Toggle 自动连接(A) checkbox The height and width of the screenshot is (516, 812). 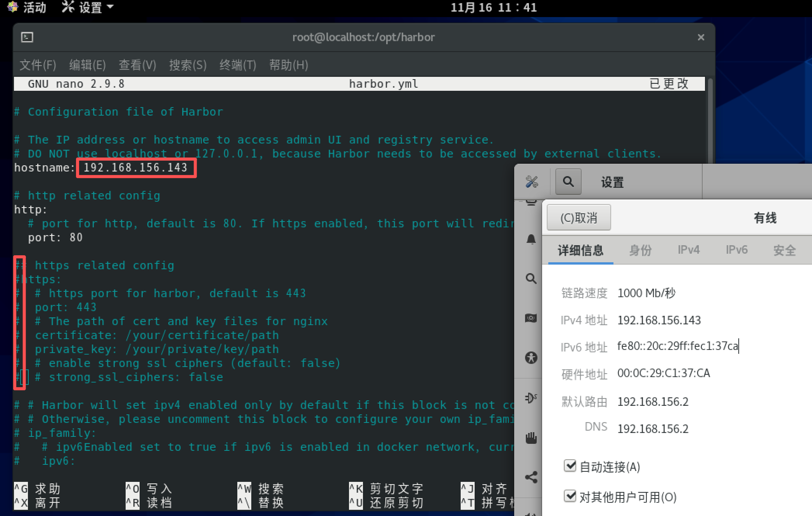(570, 466)
